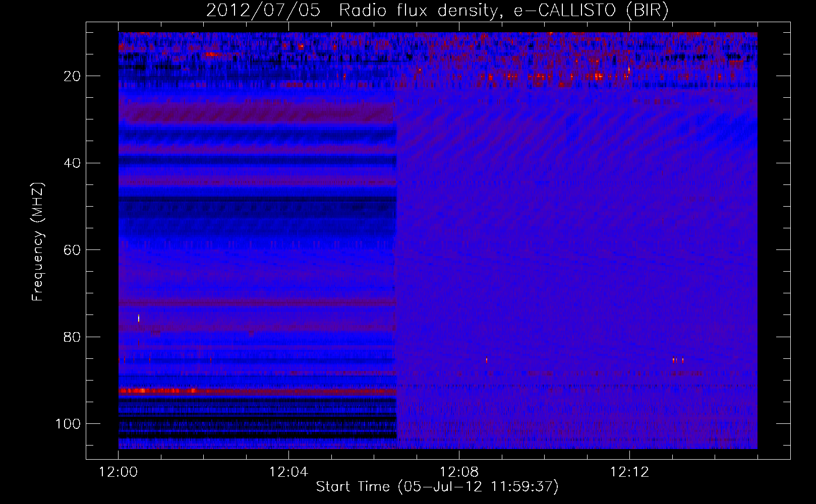The width and height of the screenshot is (816, 504).
Task: Click the 20 MHz frequency tick label
Action: tap(73, 76)
